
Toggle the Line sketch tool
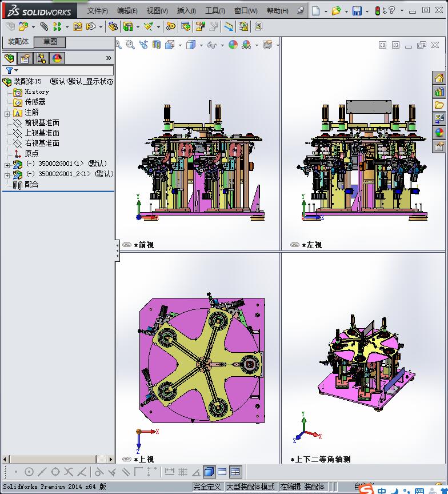click(42, 472)
